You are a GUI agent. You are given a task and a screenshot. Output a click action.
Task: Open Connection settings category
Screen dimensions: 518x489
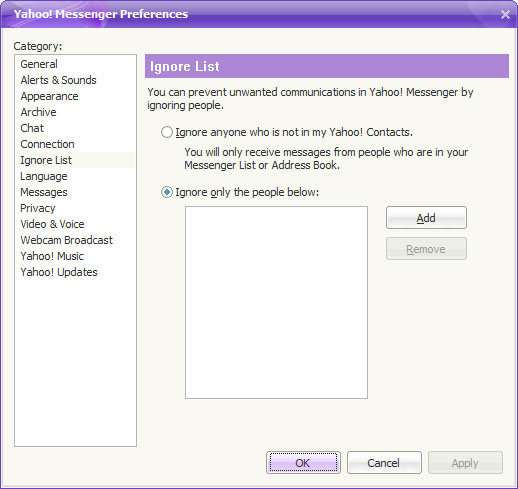(47, 144)
